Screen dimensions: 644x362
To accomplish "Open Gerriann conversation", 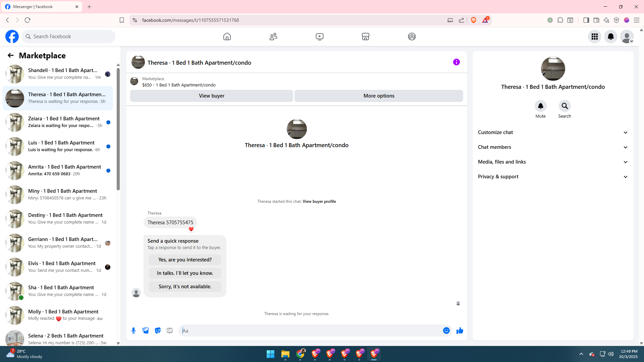I will [58, 243].
